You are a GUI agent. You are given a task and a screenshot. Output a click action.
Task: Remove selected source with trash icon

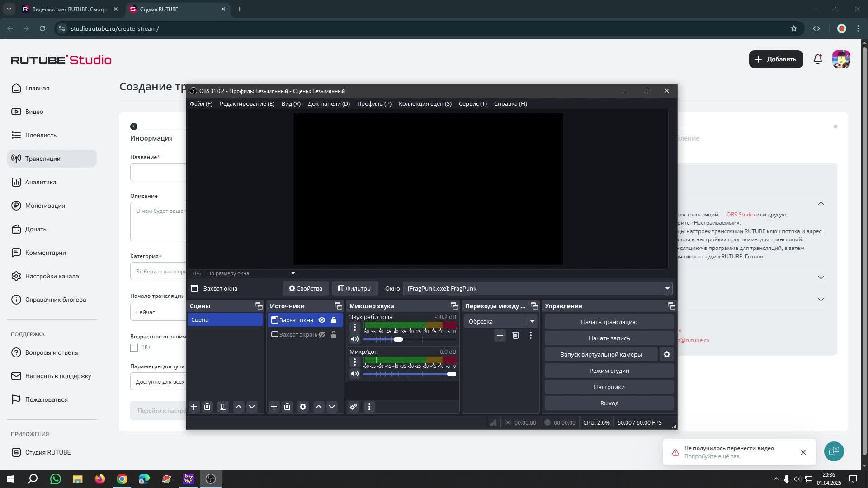coord(287,407)
